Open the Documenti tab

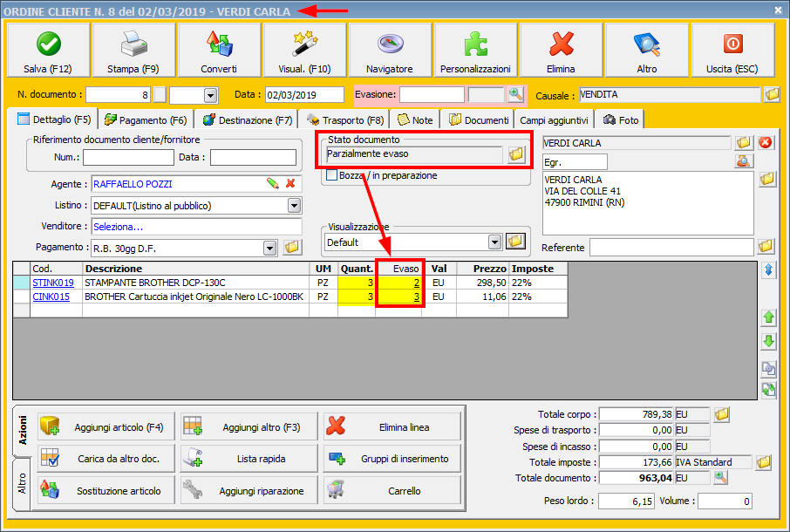pos(479,119)
